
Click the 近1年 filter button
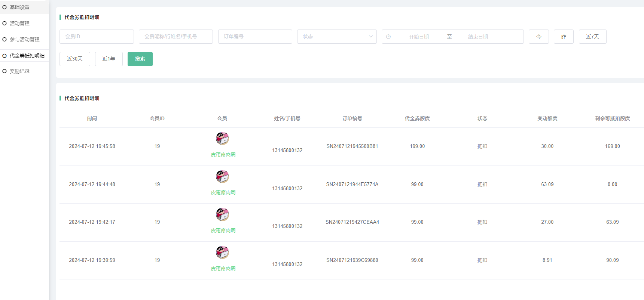tap(109, 59)
